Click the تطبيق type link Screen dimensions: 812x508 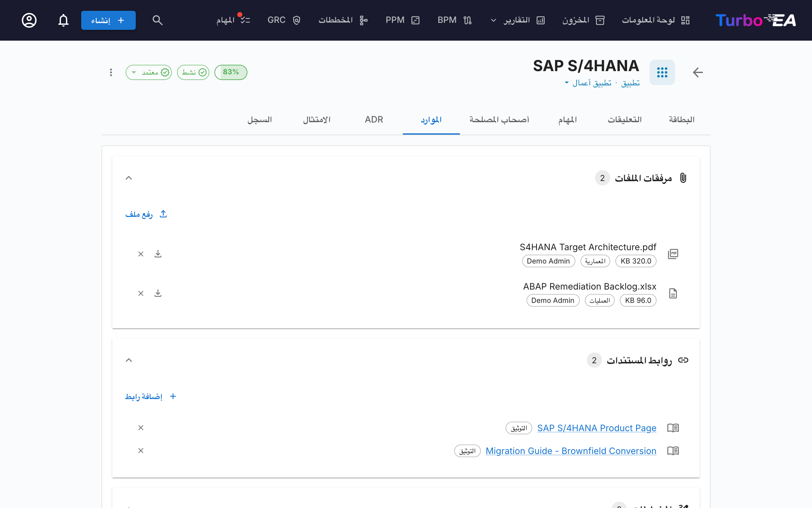(631, 83)
